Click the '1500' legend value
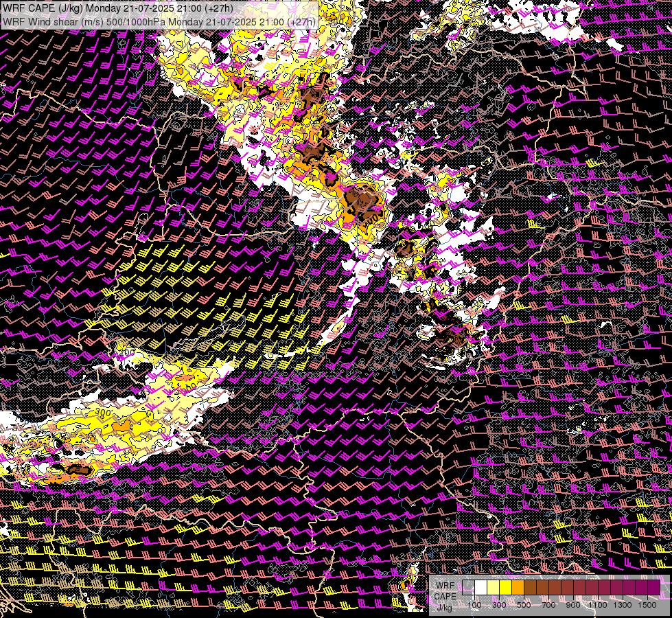Image resolution: width=672 pixels, height=618 pixels. coord(647,605)
